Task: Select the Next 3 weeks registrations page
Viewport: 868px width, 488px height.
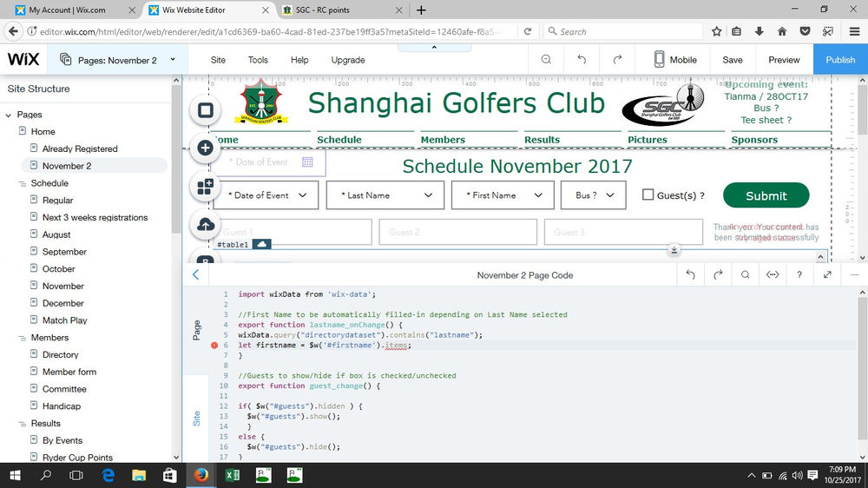Action: pyautogui.click(x=95, y=217)
